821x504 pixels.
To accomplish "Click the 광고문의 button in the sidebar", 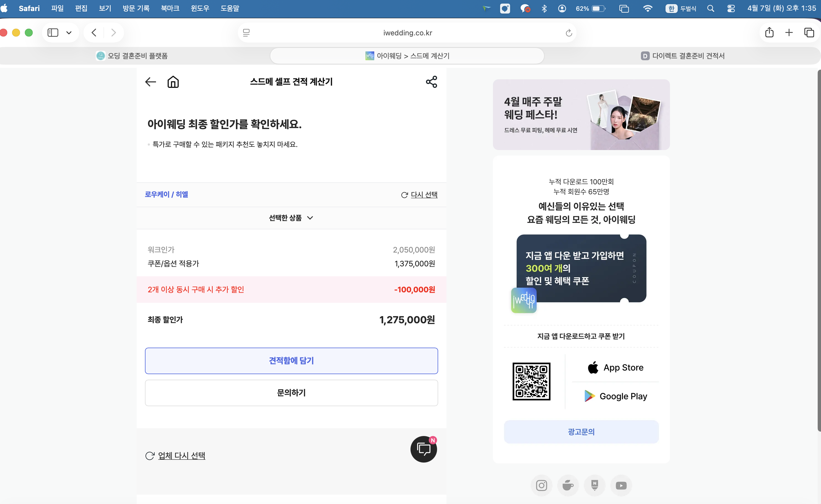I will [581, 432].
